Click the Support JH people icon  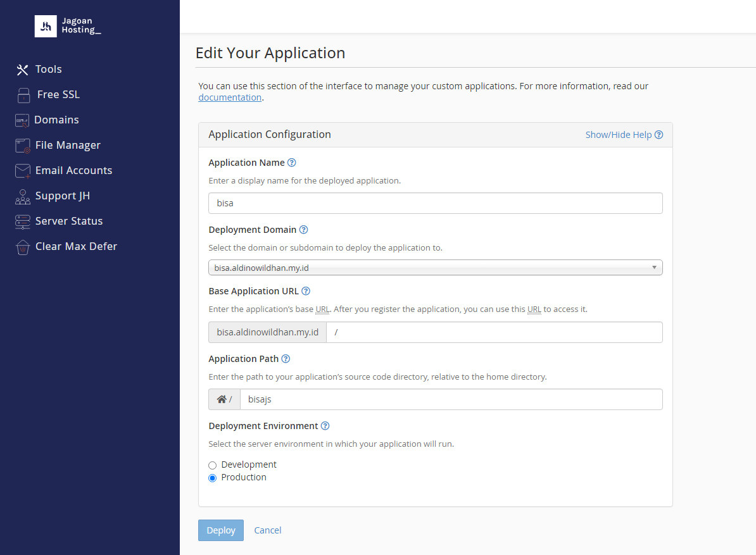click(x=23, y=197)
